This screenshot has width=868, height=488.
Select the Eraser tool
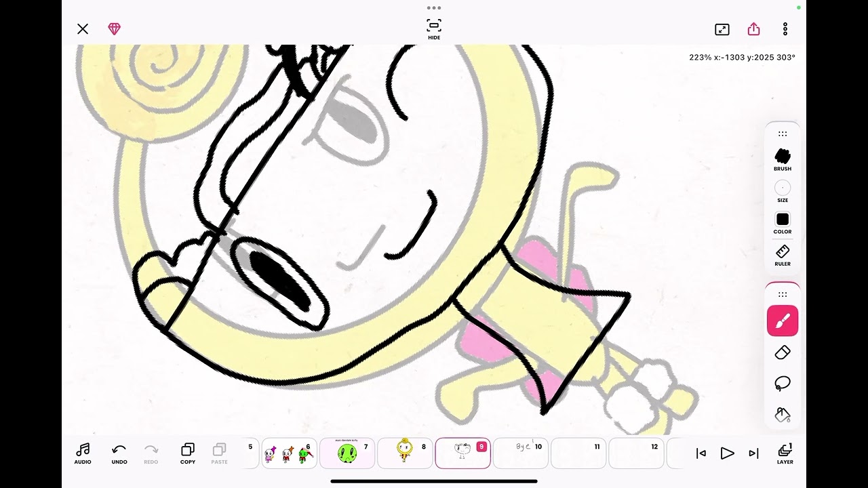point(783,352)
